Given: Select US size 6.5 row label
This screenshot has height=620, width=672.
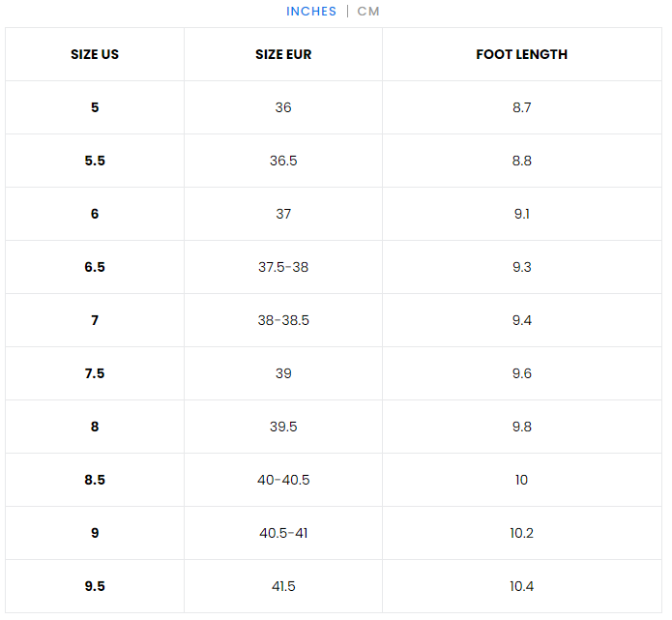Looking at the screenshot, I should pos(95,267).
